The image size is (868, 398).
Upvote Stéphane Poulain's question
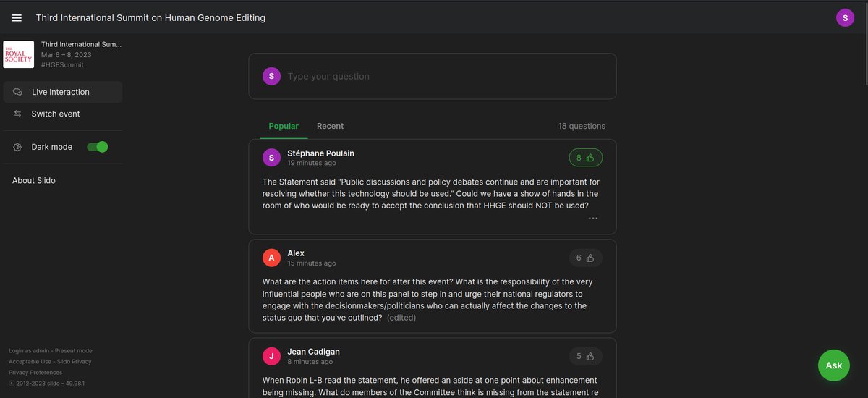[585, 157]
